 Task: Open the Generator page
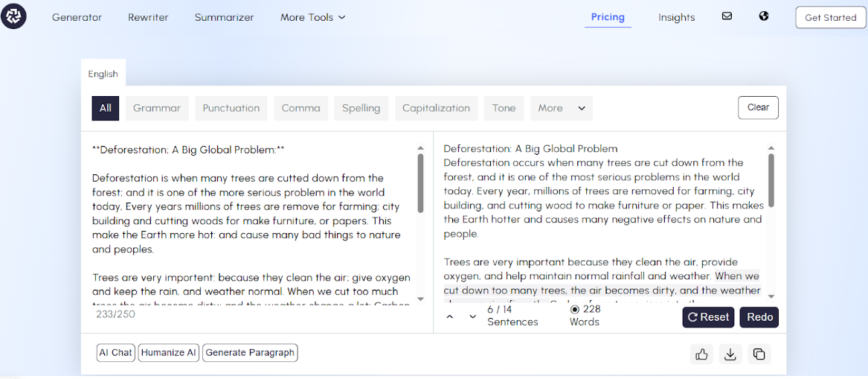77,17
